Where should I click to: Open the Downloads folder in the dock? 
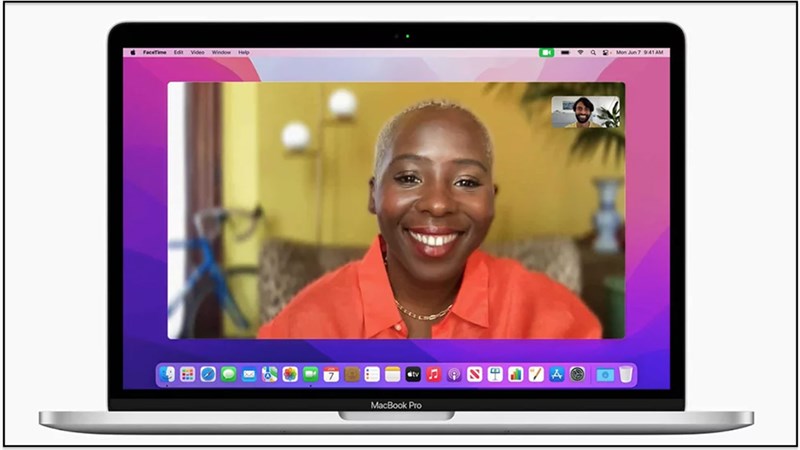pos(605,374)
